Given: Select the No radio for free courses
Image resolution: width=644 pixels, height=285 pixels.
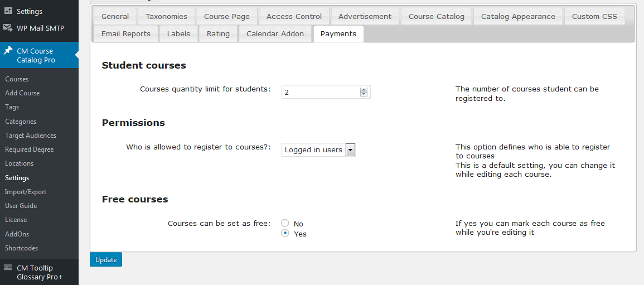Looking at the screenshot, I should pos(285,223).
